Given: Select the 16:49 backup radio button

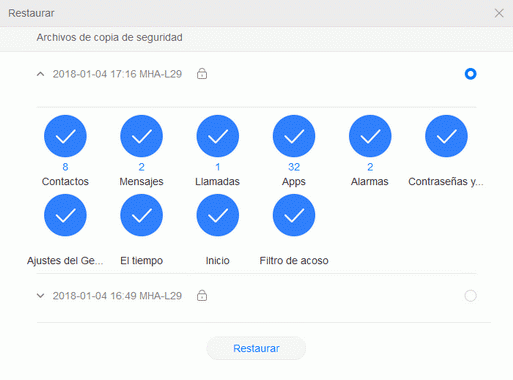Looking at the screenshot, I should pos(470,296).
